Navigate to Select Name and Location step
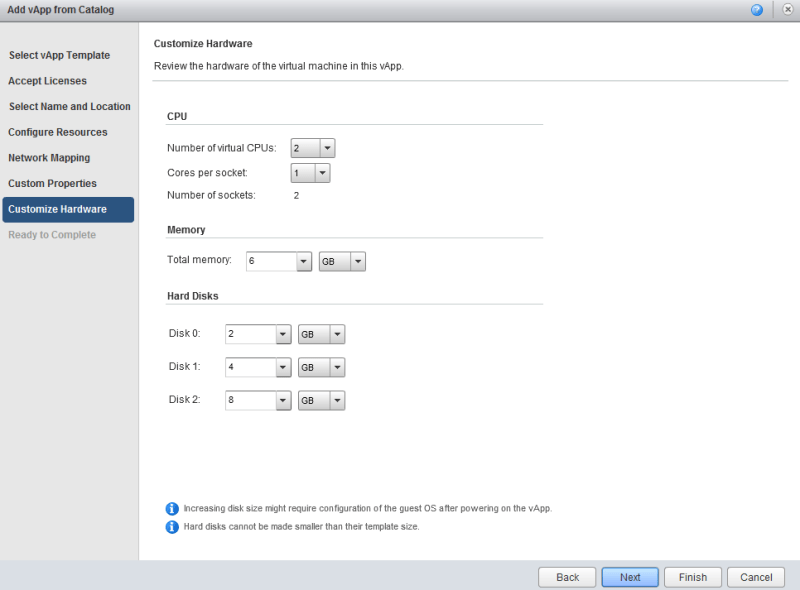 [x=69, y=106]
